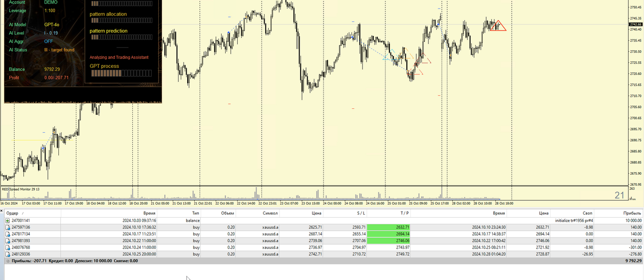The image size is (644, 280).
Task: Click the spread value 21 in indicator window
Action: pos(620,195)
